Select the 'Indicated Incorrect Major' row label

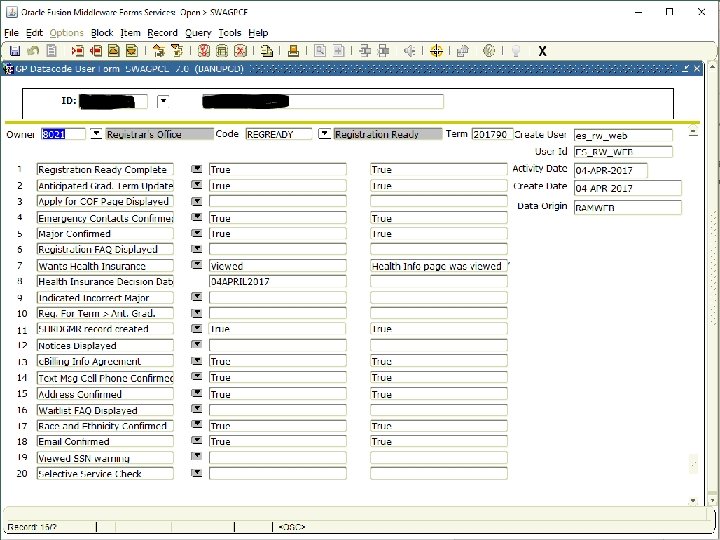(105, 298)
